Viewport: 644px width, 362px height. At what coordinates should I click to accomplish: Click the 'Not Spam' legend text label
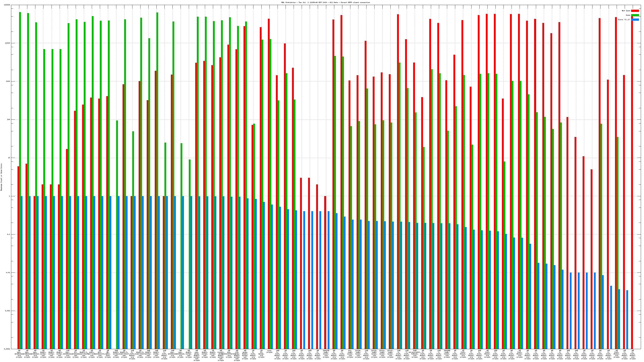pyautogui.click(x=626, y=11)
